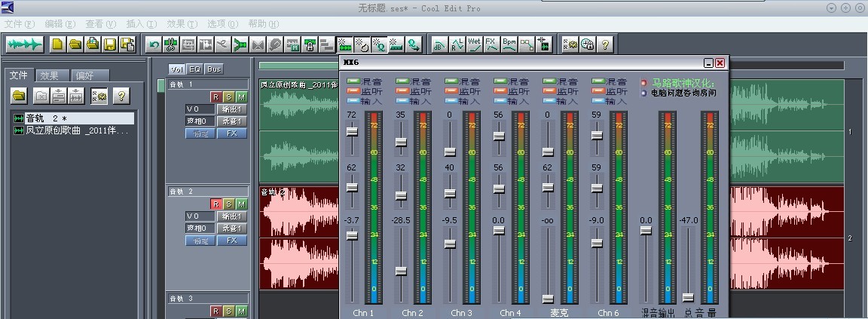Click the FX button on track 1
868x319 pixels.
[x=231, y=133]
